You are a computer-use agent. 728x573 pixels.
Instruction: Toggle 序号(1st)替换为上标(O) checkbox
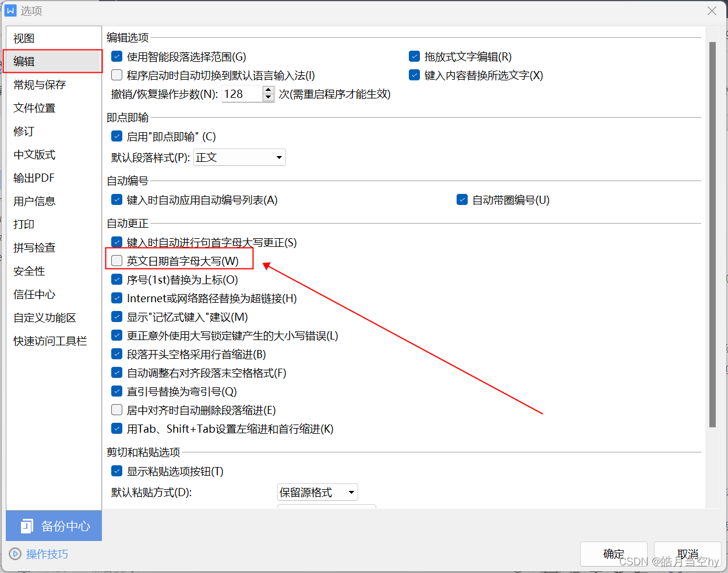[117, 280]
